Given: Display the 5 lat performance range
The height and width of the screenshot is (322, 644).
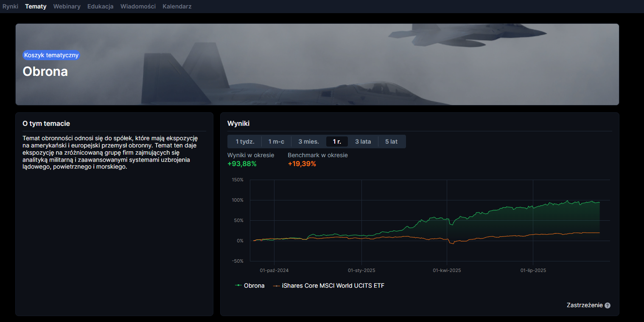Looking at the screenshot, I should [391, 142].
